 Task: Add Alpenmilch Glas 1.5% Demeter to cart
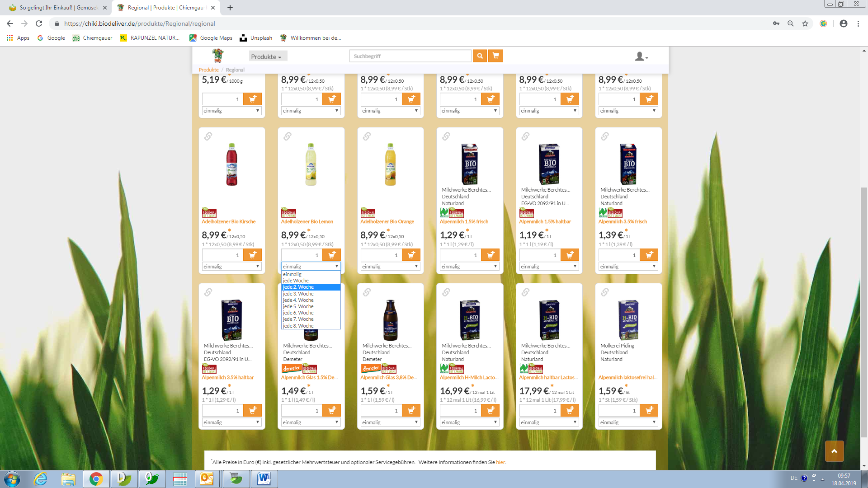tap(332, 410)
